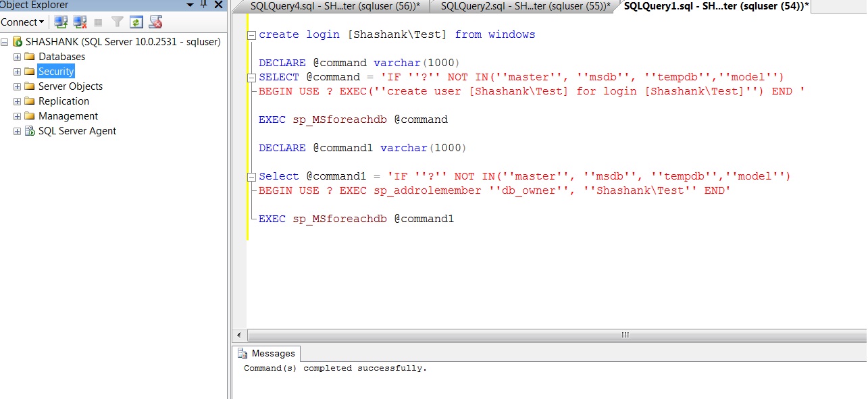Click the SQL Server Agent icon
The image size is (868, 399).
tap(29, 131)
